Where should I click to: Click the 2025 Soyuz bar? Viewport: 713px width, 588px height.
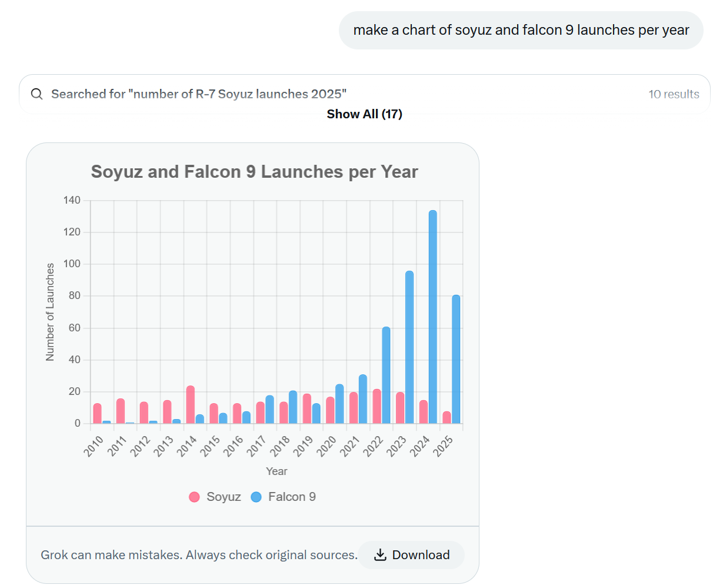447,417
